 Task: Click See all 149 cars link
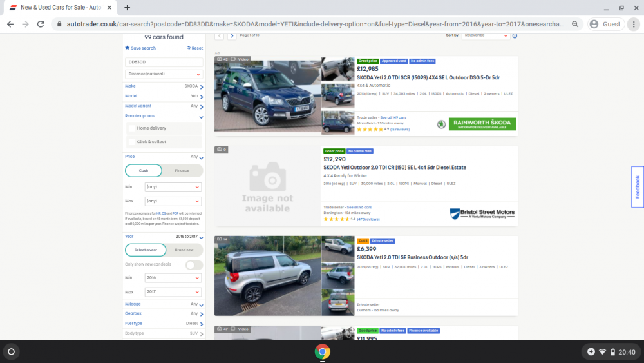[393, 117]
